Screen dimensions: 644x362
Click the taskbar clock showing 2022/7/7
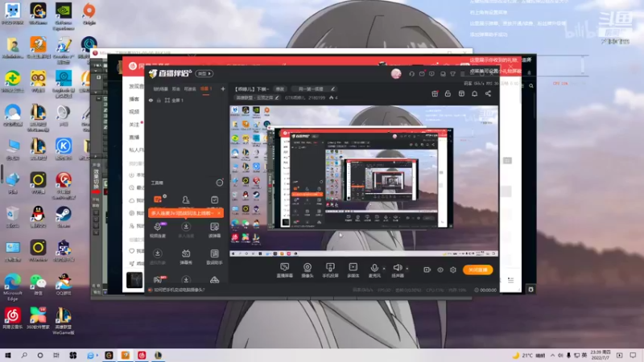click(x=601, y=355)
